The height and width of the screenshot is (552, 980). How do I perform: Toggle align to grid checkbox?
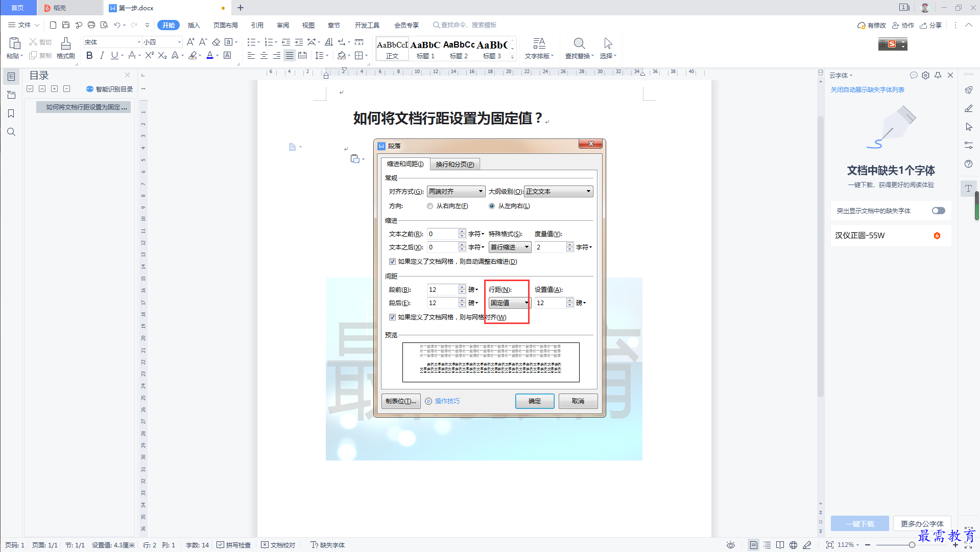tap(392, 317)
